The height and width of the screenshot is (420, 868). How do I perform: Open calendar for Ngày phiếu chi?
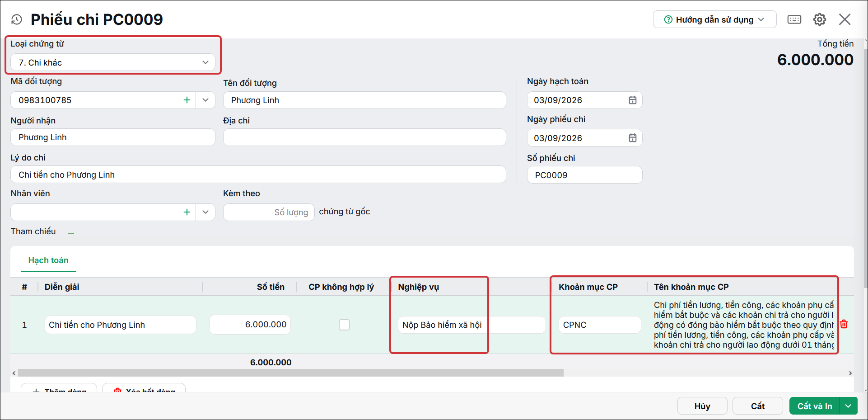click(x=632, y=138)
